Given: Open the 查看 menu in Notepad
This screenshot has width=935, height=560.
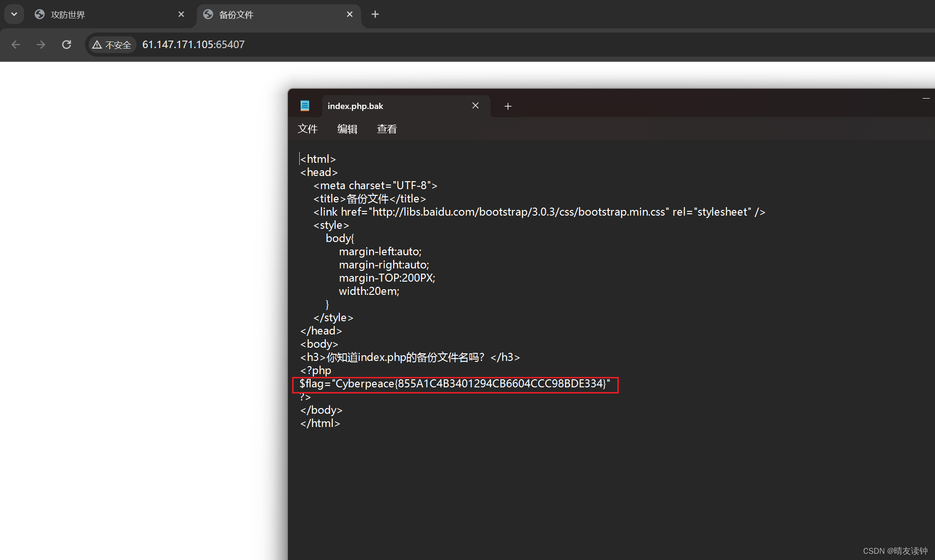Looking at the screenshot, I should [386, 129].
